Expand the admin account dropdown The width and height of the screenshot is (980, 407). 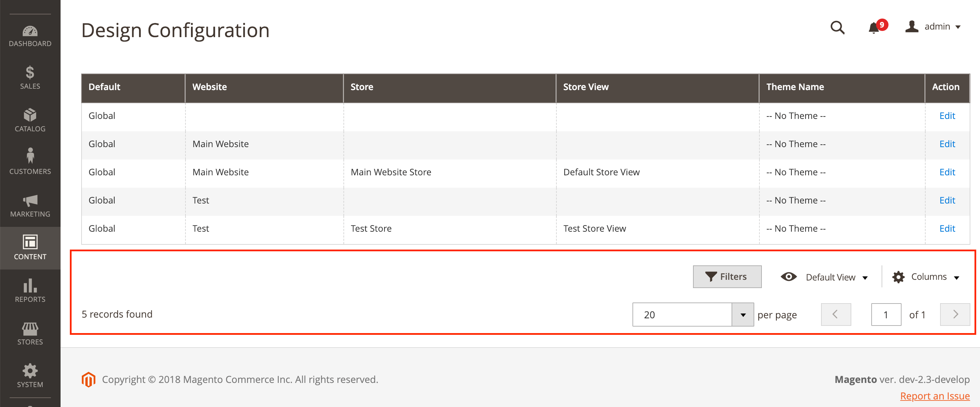tap(933, 26)
